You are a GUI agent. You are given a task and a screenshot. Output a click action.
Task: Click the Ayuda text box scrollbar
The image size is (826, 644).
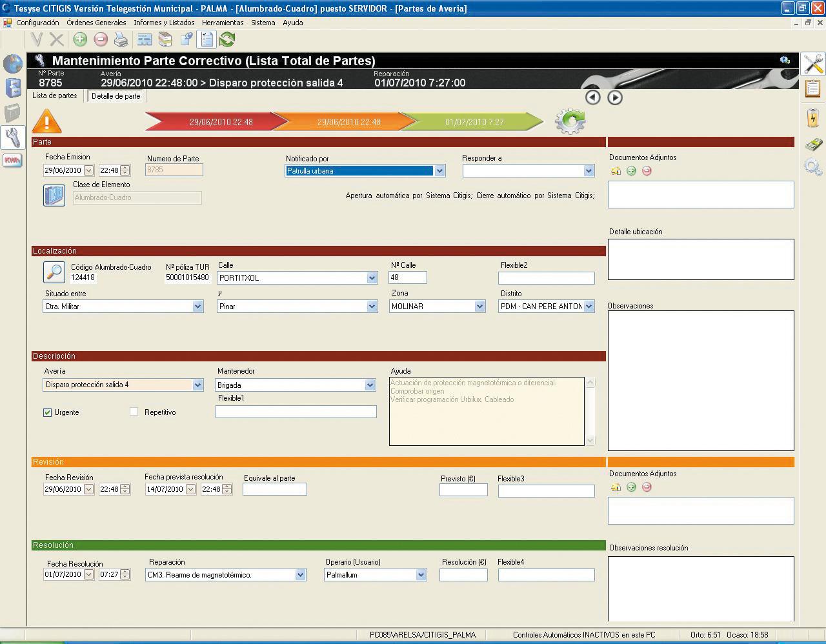point(590,411)
